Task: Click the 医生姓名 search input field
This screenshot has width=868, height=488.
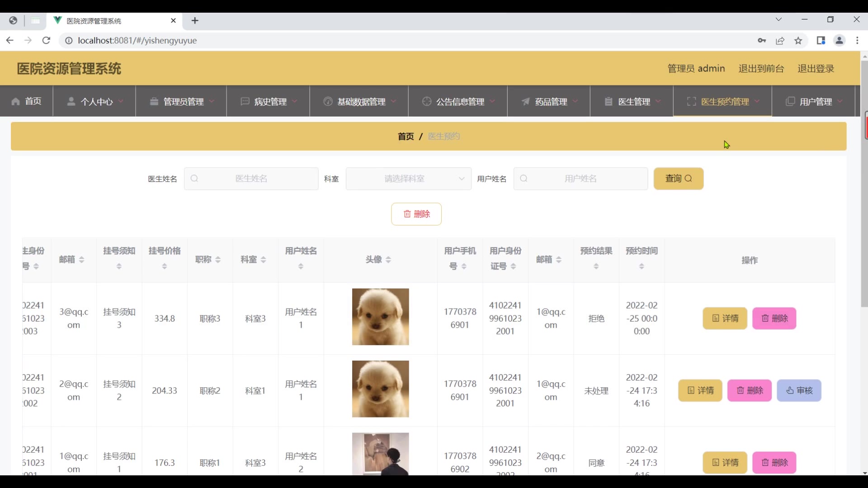Action: (251, 179)
